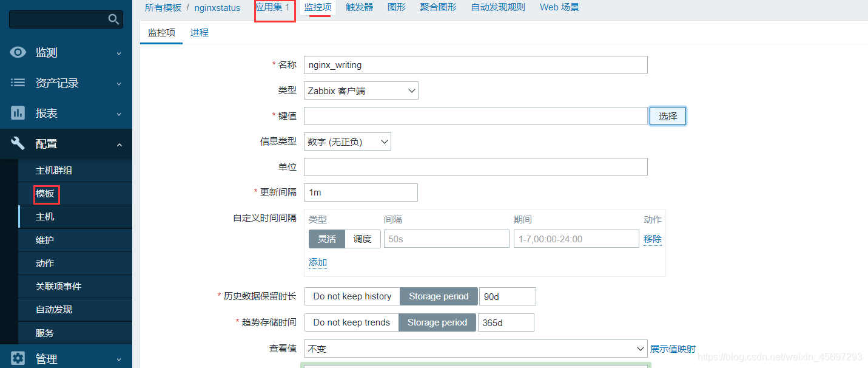Click the eye icon beside 监测

(x=18, y=52)
